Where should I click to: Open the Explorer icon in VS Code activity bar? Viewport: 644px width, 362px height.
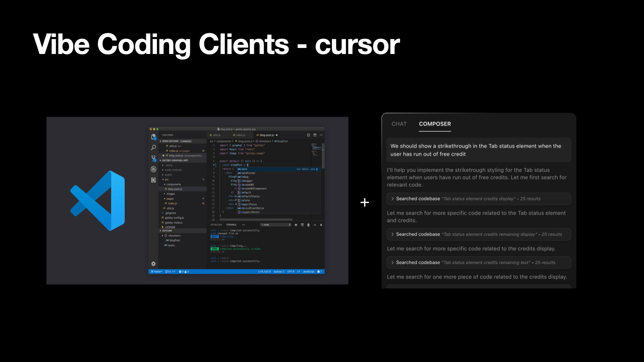pyautogui.click(x=153, y=137)
